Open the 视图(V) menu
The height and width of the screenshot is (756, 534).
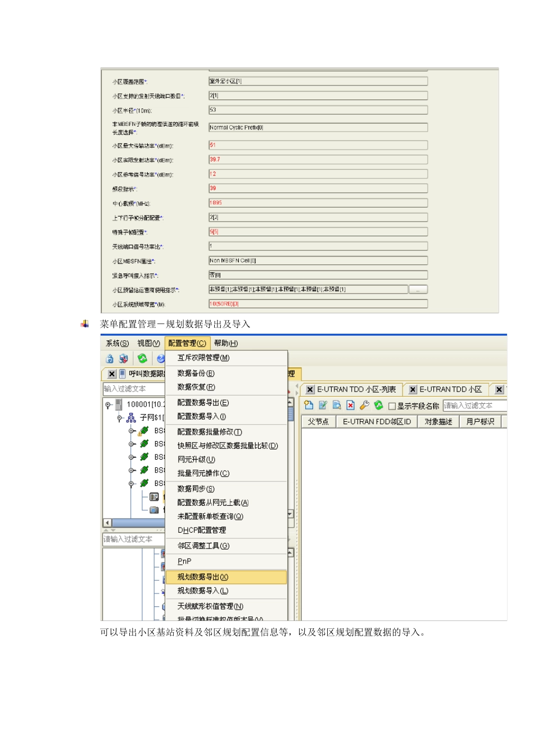(148, 343)
